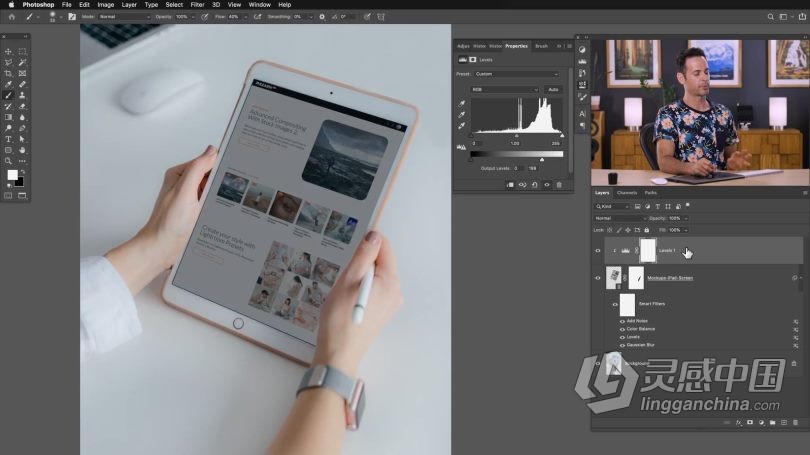Open the brush preset picker arrow
This screenshot has height=455, width=810.
(61, 17)
